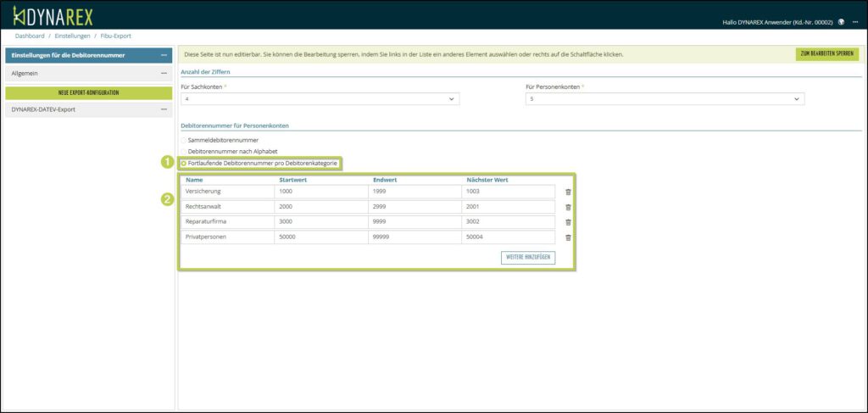Delete the Rechtsanwalt row with trash icon

(568, 207)
